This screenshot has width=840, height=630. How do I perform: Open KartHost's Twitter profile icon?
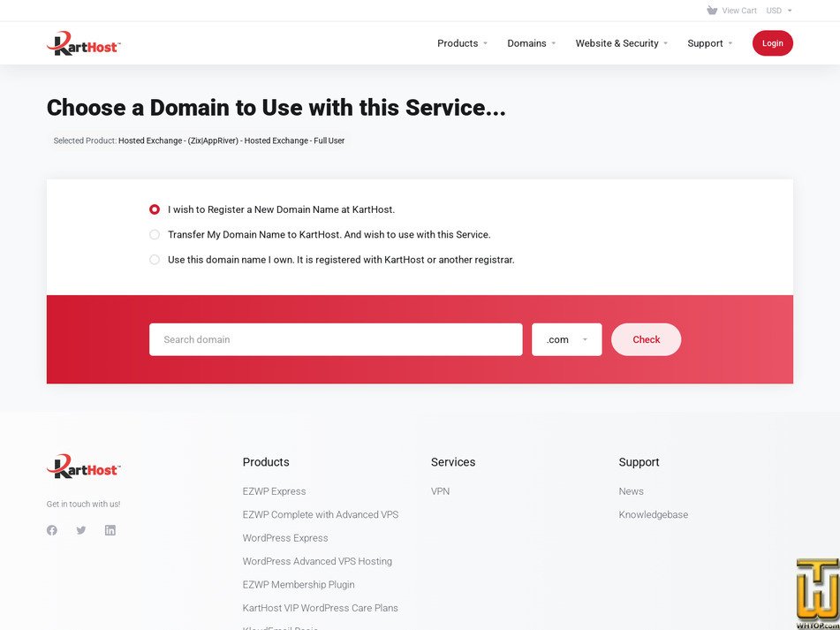[81, 530]
